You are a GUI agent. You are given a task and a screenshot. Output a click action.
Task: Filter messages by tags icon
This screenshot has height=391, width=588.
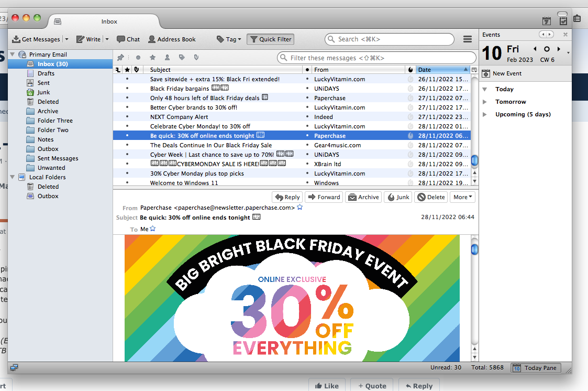click(x=182, y=58)
